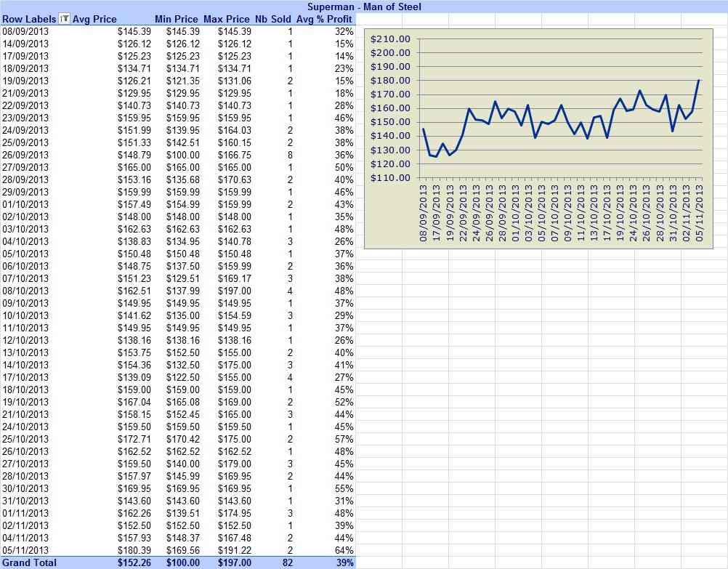This screenshot has height=569, width=728.
Task: Select the 05/11/2013 date axis label in chart
Action: pyautogui.click(x=699, y=213)
